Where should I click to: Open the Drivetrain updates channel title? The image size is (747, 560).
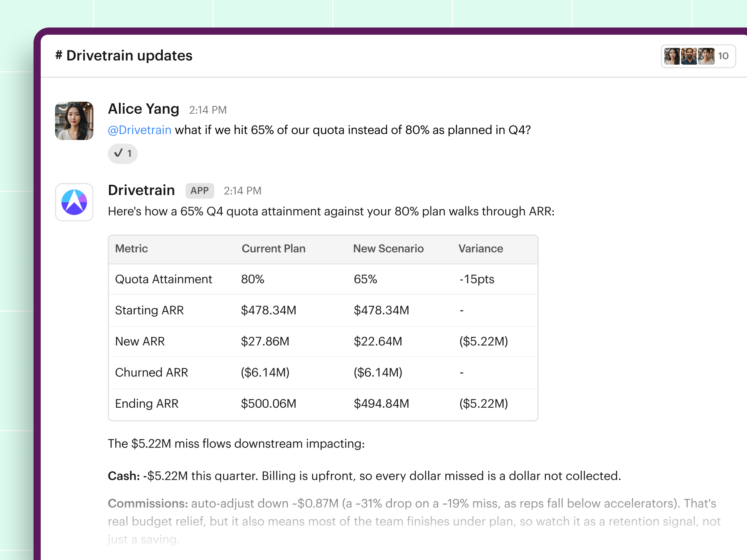tap(124, 55)
